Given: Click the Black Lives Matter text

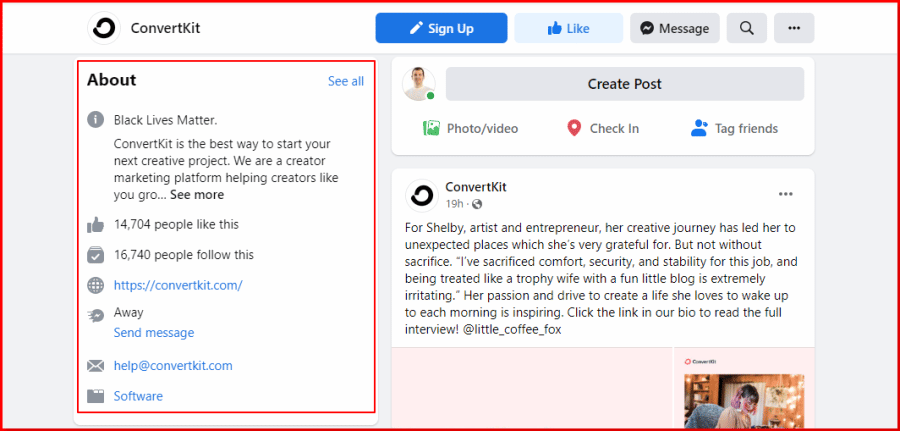Looking at the screenshot, I should [165, 121].
